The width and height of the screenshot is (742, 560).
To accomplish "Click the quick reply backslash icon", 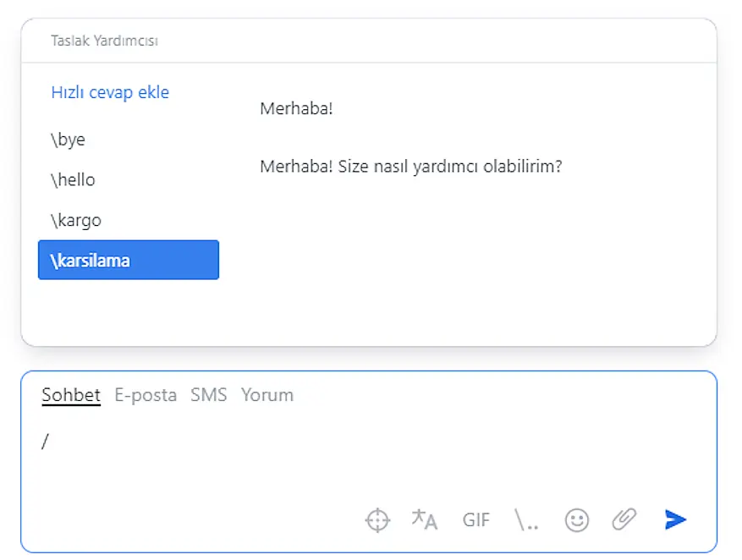I will tap(526, 519).
